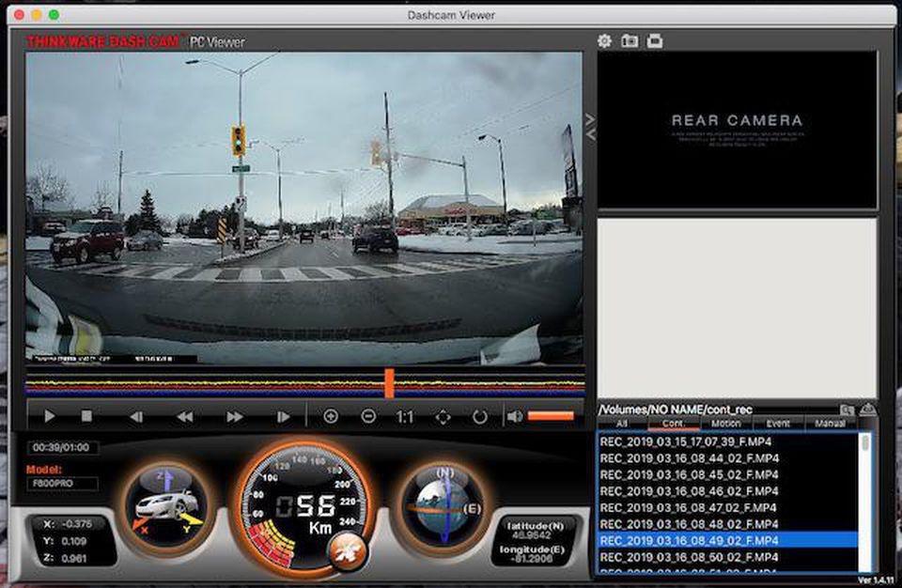This screenshot has width=902, height=588.
Task: Mute the speaker volume
Action: (515, 416)
